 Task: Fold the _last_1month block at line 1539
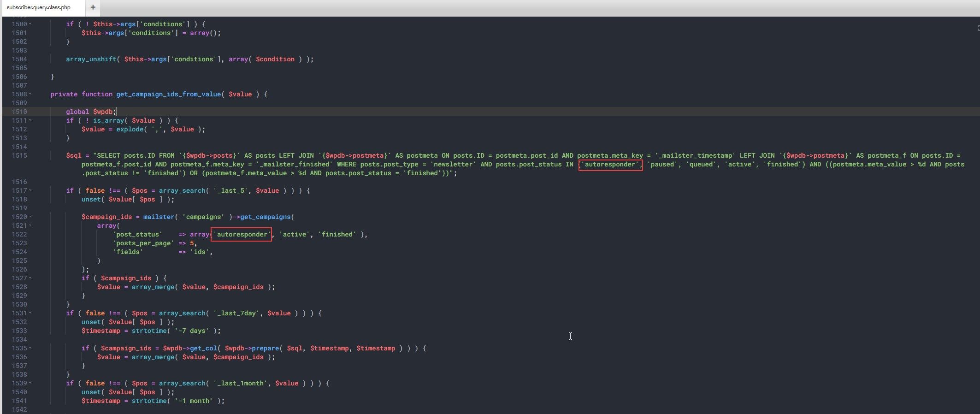30,383
